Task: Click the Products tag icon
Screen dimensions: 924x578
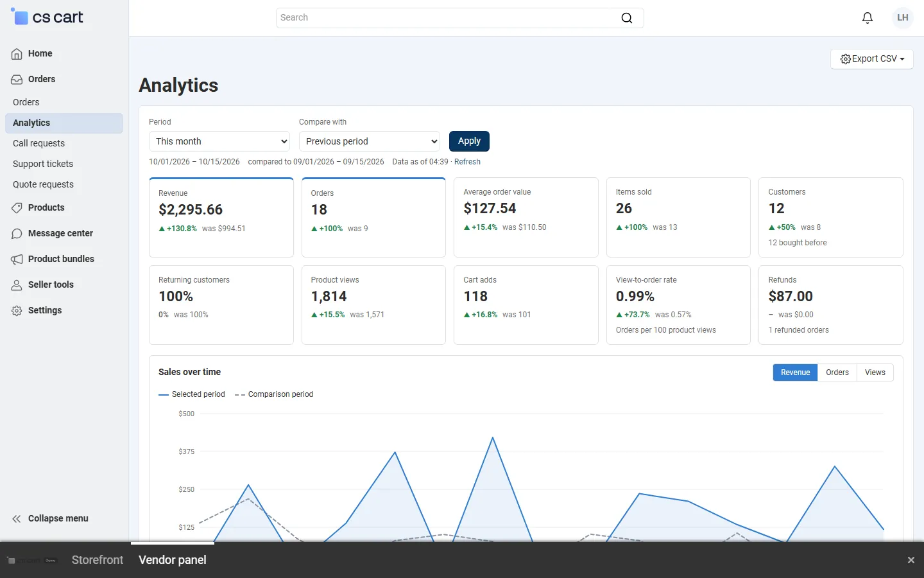Action: pos(17,208)
